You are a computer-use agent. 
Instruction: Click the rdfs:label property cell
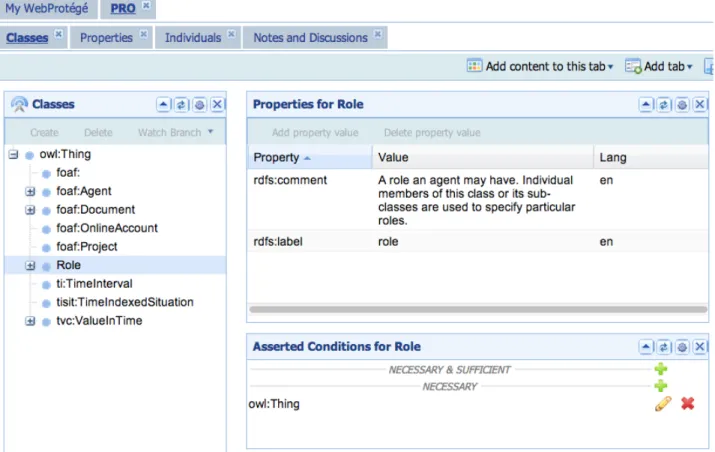[x=278, y=242]
